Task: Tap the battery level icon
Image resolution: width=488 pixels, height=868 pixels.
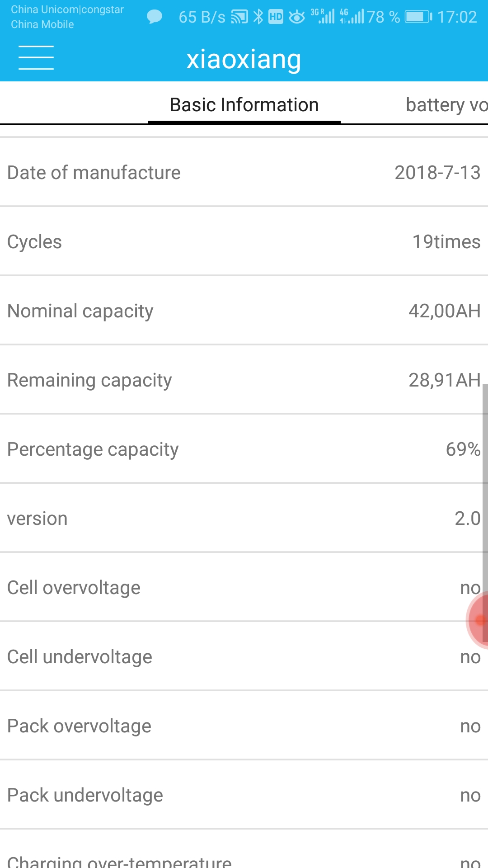Action: (x=418, y=17)
